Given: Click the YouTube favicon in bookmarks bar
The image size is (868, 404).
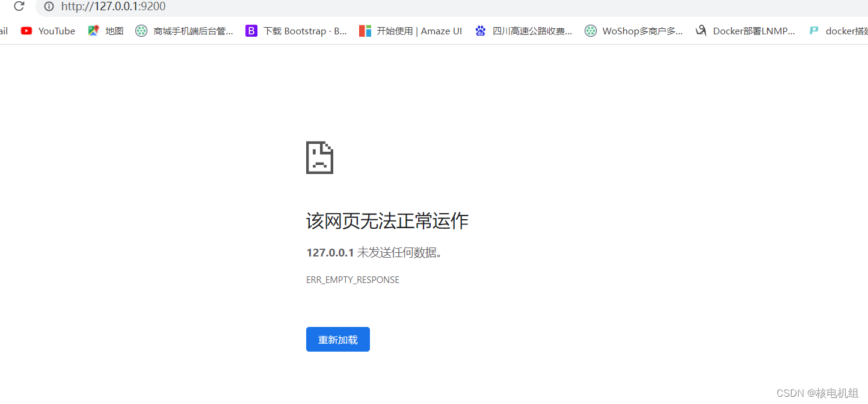Looking at the screenshot, I should 26,31.
